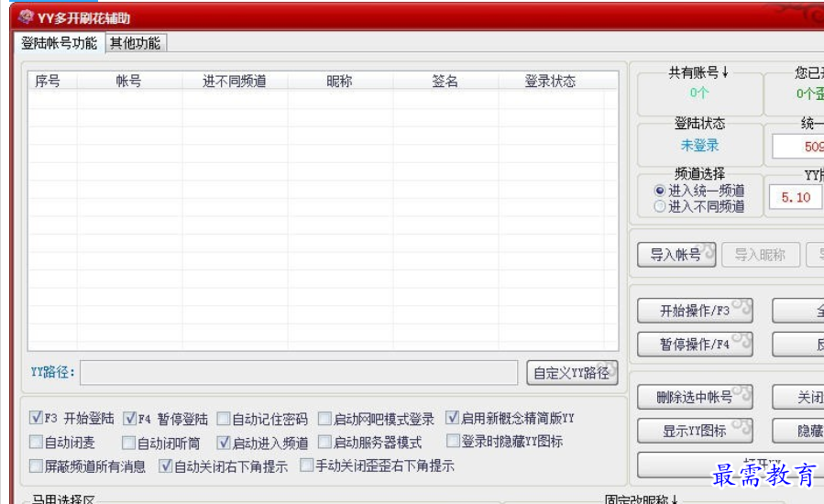Image resolution: width=824 pixels, height=504 pixels.
Task: Select 进入统一频道 radio button
Action: [660, 191]
